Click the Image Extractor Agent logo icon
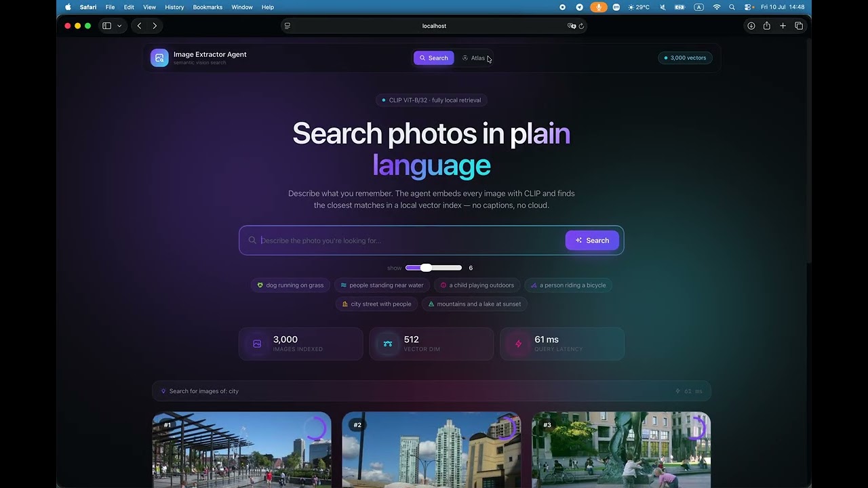 pos(159,58)
